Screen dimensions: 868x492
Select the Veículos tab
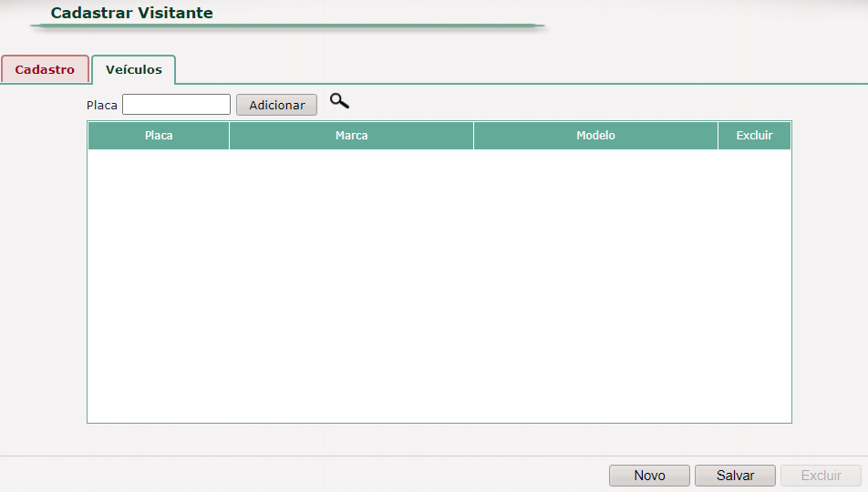coord(133,70)
